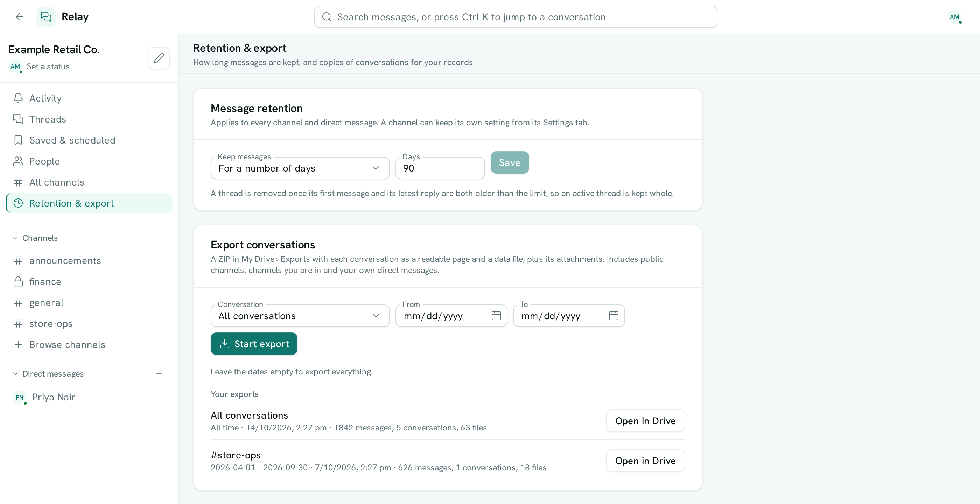Image resolution: width=980 pixels, height=504 pixels.
Task: Save the message retention setting
Action: pyautogui.click(x=509, y=163)
